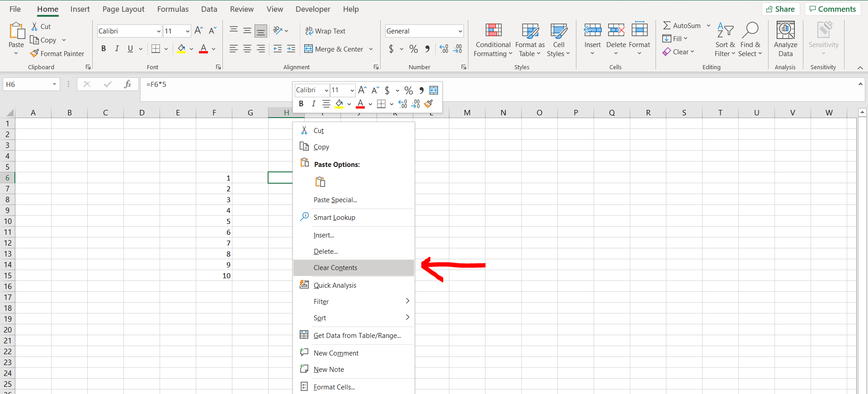Click in the formula bar showing =F6*5
The height and width of the screenshot is (394, 868).
tap(497, 89)
